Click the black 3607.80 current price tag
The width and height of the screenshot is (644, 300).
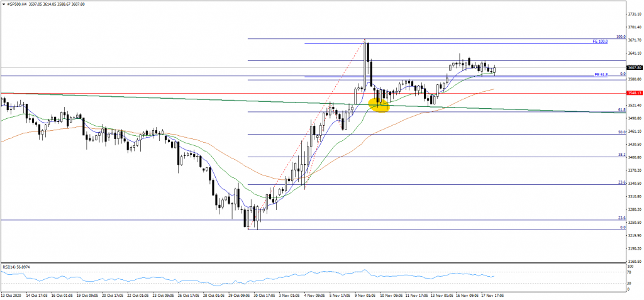[634, 67]
